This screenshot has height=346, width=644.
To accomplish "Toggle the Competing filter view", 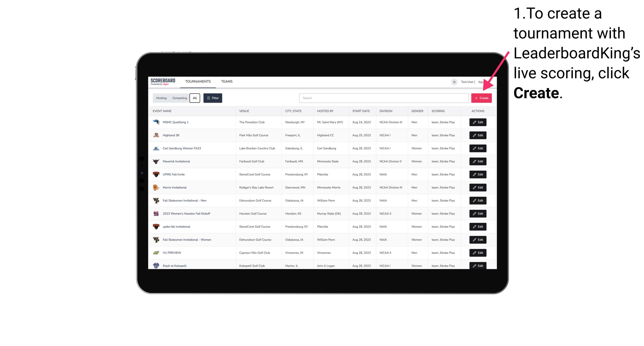I will pos(179,98).
